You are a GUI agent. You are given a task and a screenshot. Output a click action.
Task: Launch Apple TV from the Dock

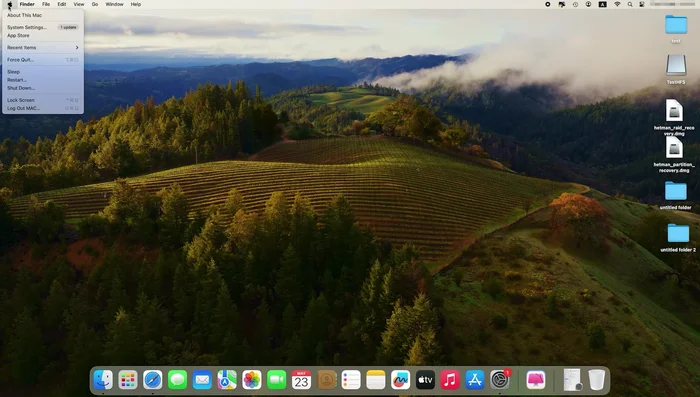point(425,380)
